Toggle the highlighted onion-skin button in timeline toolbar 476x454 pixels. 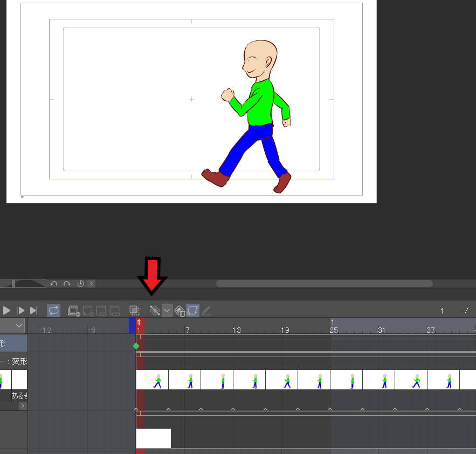[193, 310]
